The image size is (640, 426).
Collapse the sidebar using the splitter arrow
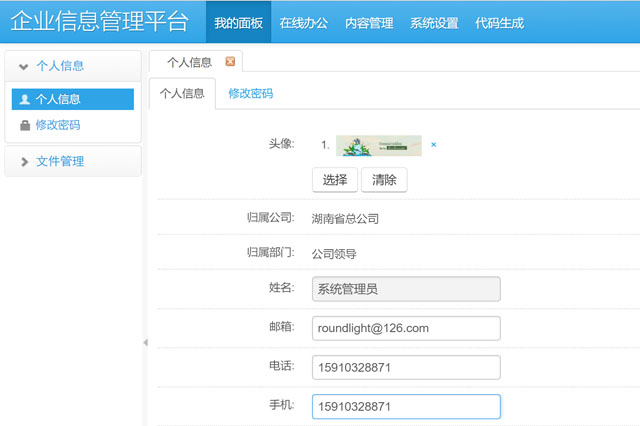coord(145,342)
